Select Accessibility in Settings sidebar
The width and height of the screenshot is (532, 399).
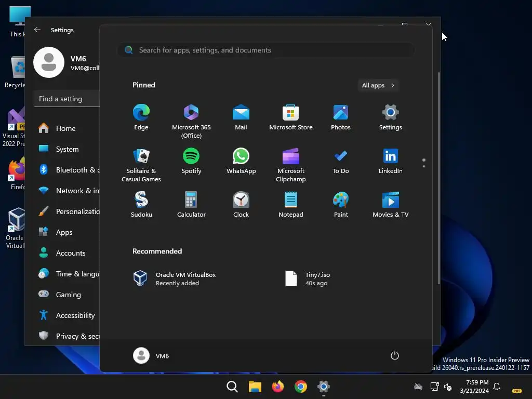[67, 315]
